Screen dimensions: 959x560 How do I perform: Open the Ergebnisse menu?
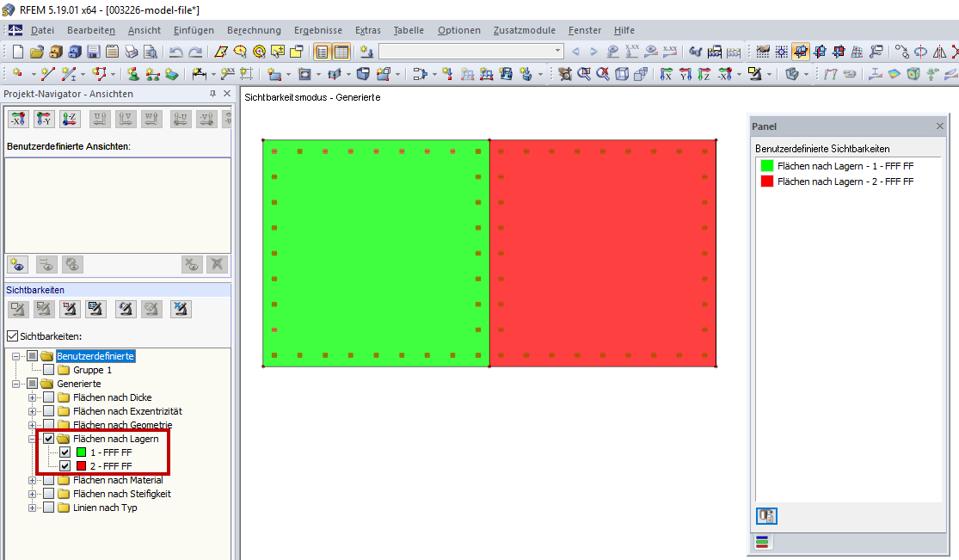pos(317,30)
